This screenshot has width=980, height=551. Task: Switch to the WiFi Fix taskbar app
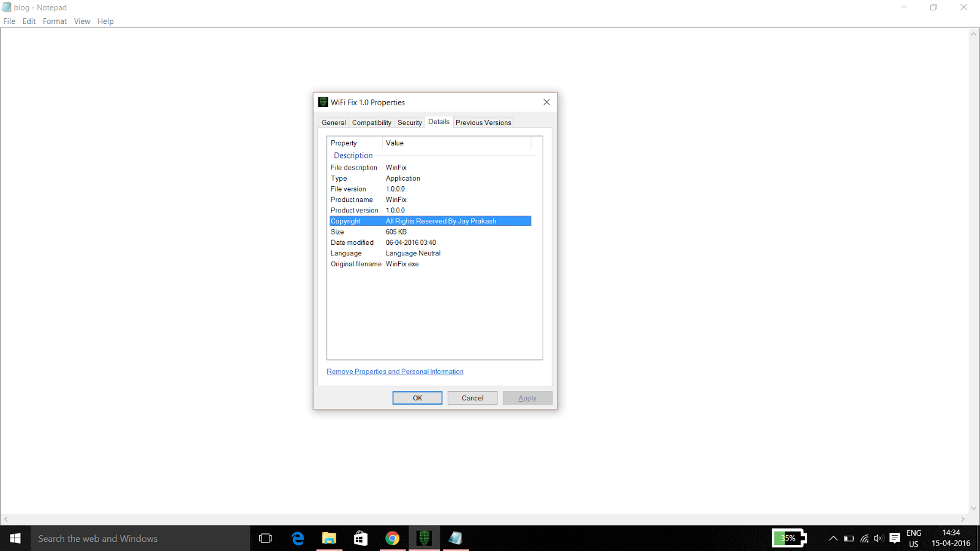pyautogui.click(x=424, y=538)
